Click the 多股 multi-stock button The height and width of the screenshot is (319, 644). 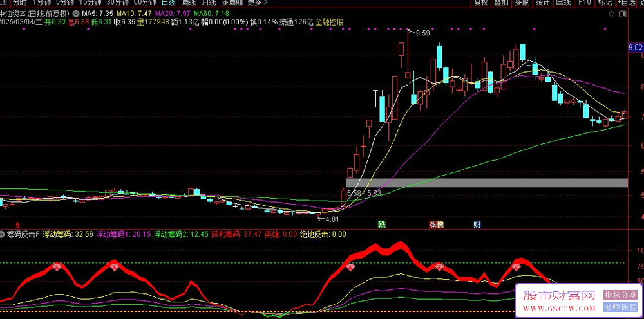click(x=522, y=2)
